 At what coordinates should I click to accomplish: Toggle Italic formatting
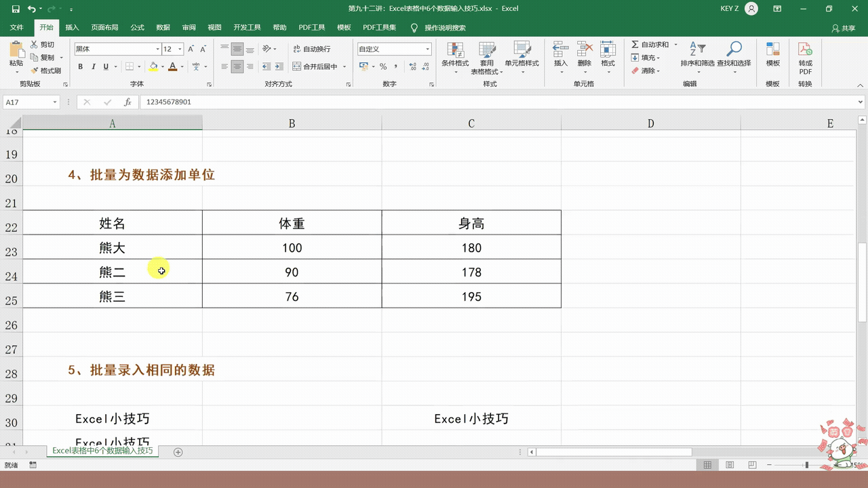pyautogui.click(x=94, y=66)
